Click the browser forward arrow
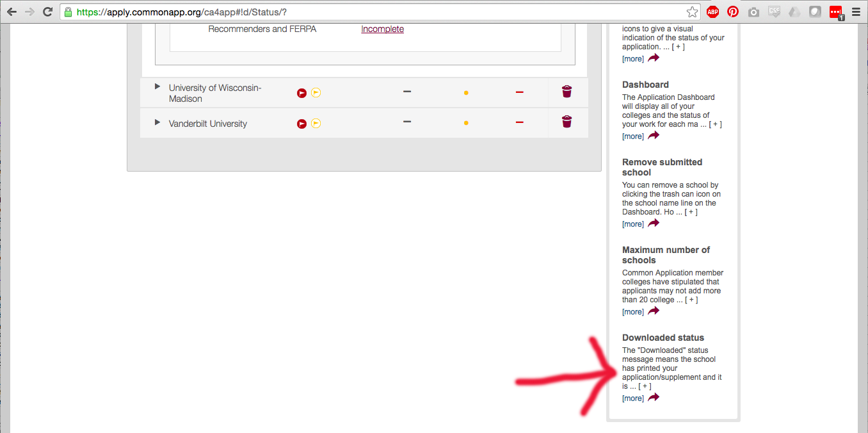Screen dimensions: 868x433 [x=29, y=12]
